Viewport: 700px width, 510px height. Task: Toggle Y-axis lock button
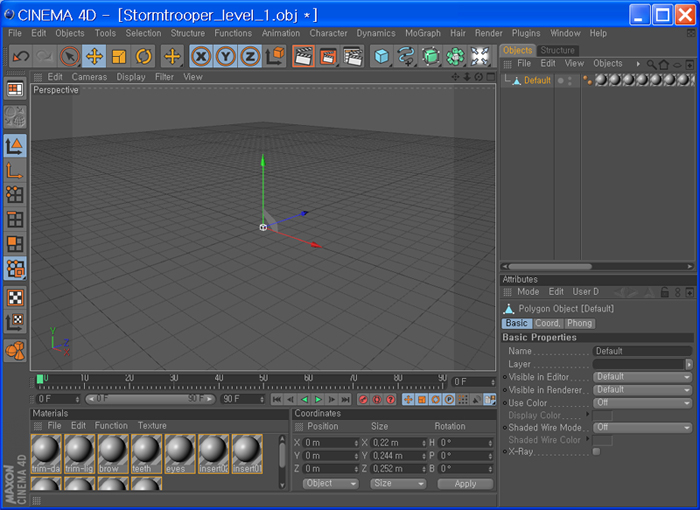[226, 57]
